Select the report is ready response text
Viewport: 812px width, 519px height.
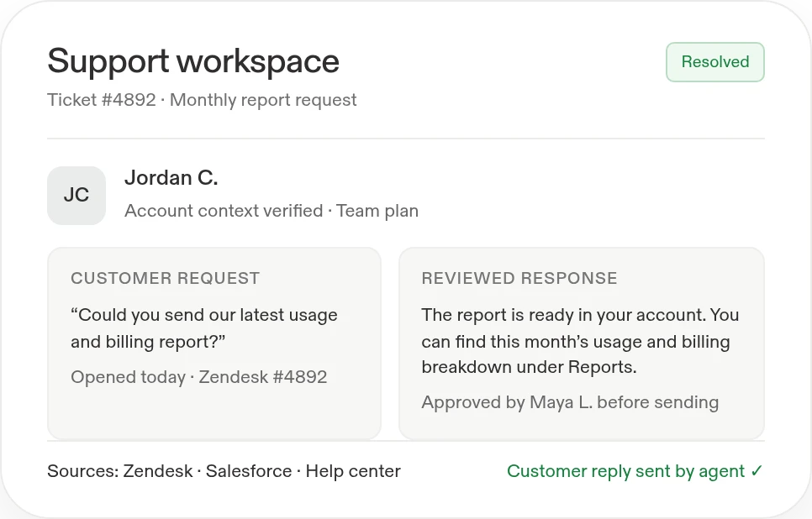[x=580, y=341]
